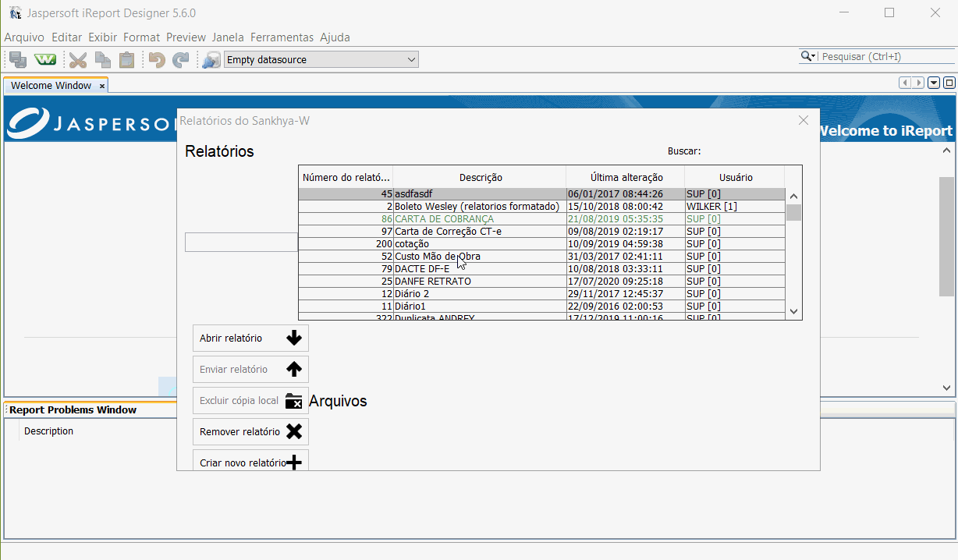958x560 pixels.
Task: Click Welcome window scroll down arrow
Action: coord(946,388)
